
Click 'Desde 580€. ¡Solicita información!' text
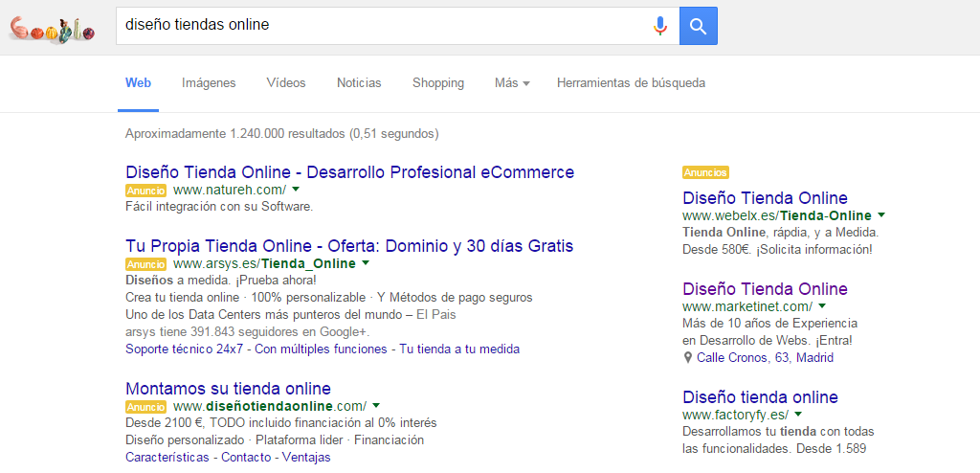(x=777, y=249)
